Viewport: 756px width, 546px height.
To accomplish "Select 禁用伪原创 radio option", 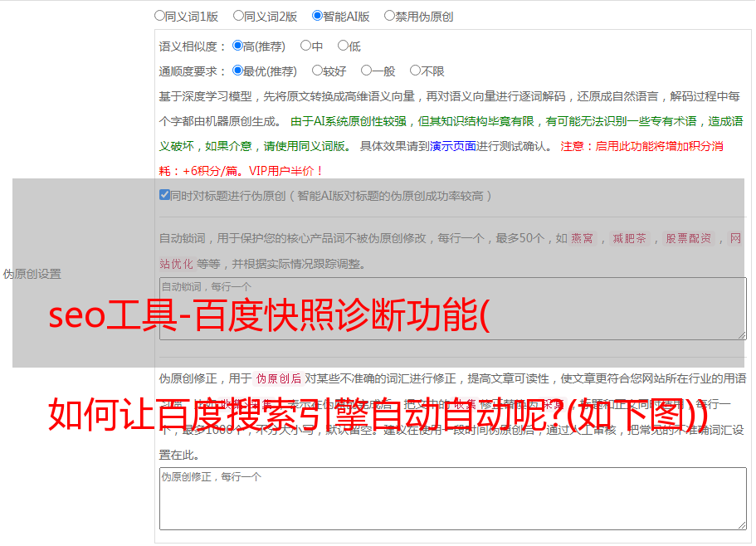I will click(x=389, y=16).
